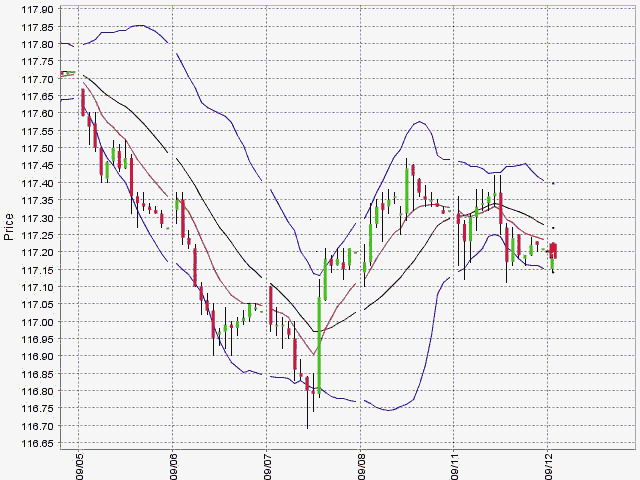The image size is (640, 480).
Task: Click the last red candle at 09/12
Action: pyautogui.click(x=554, y=251)
